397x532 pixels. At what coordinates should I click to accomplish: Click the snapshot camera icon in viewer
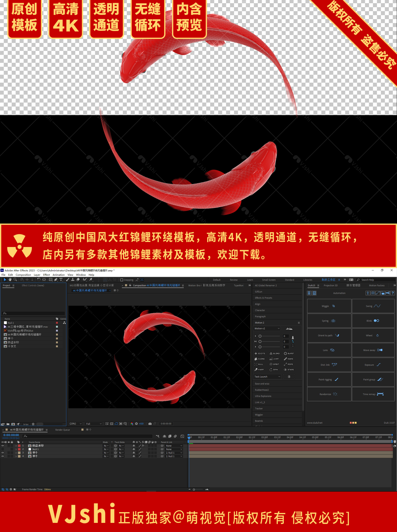click(x=150, y=424)
